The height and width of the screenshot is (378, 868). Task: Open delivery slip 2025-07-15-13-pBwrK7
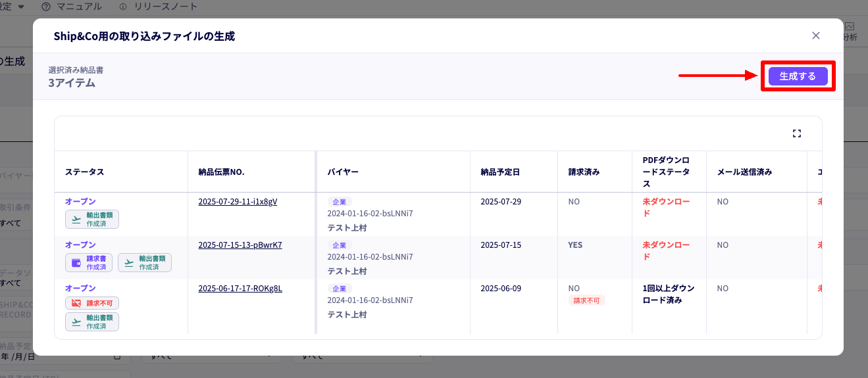(x=240, y=245)
